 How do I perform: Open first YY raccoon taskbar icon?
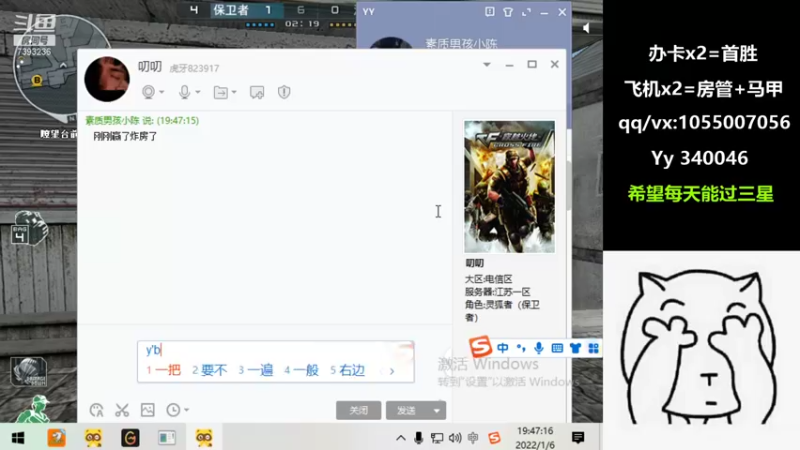pos(93,438)
